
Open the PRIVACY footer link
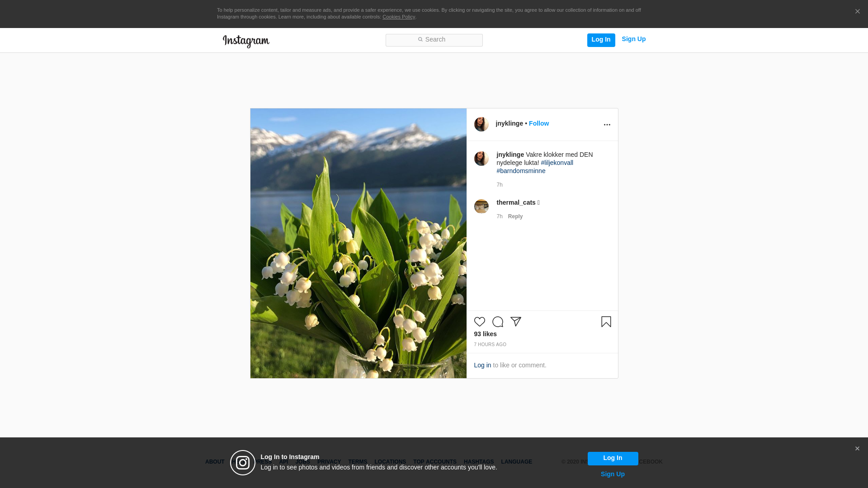[x=329, y=462]
